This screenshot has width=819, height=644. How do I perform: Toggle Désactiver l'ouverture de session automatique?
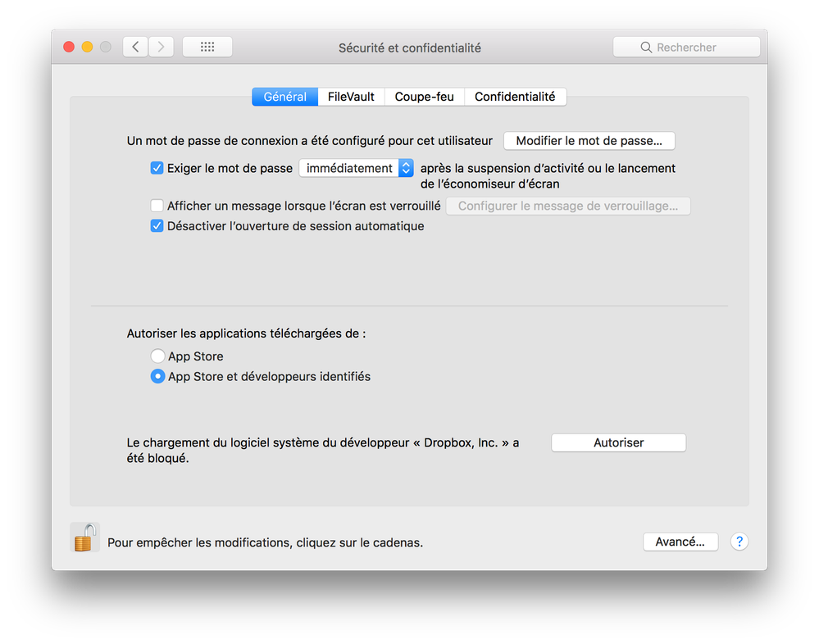click(x=157, y=226)
